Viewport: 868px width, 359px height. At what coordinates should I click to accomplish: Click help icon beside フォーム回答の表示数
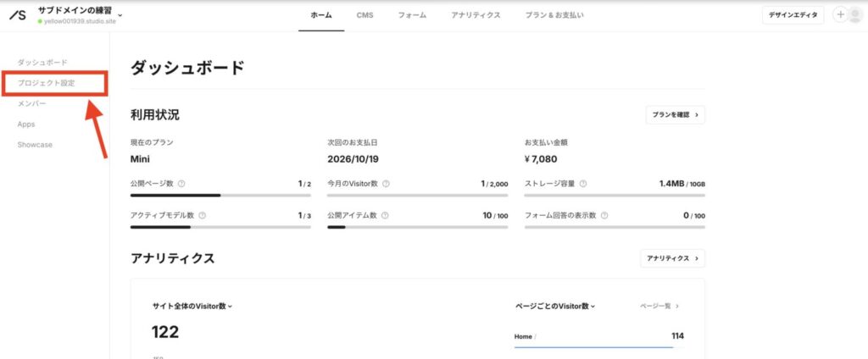(x=604, y=215)
